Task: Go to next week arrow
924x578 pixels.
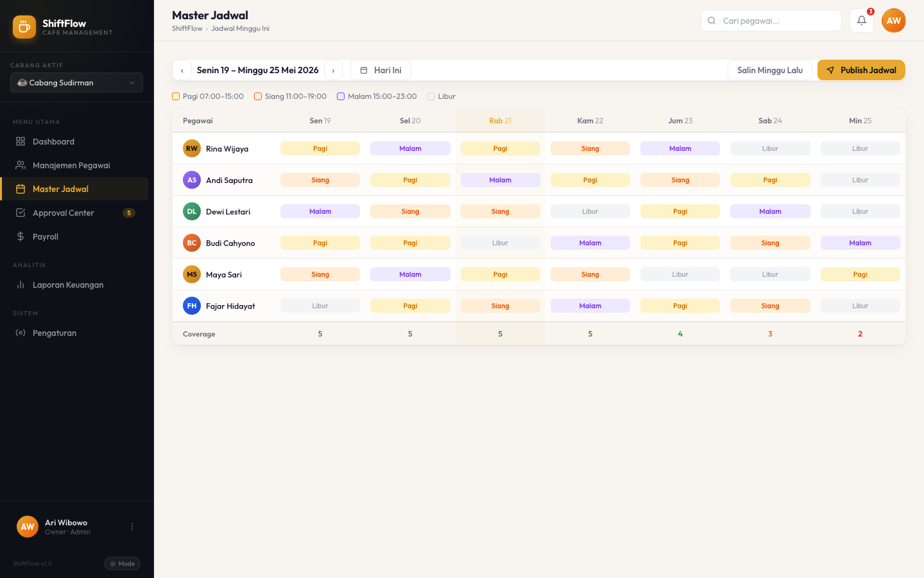Action: [333, 70]
